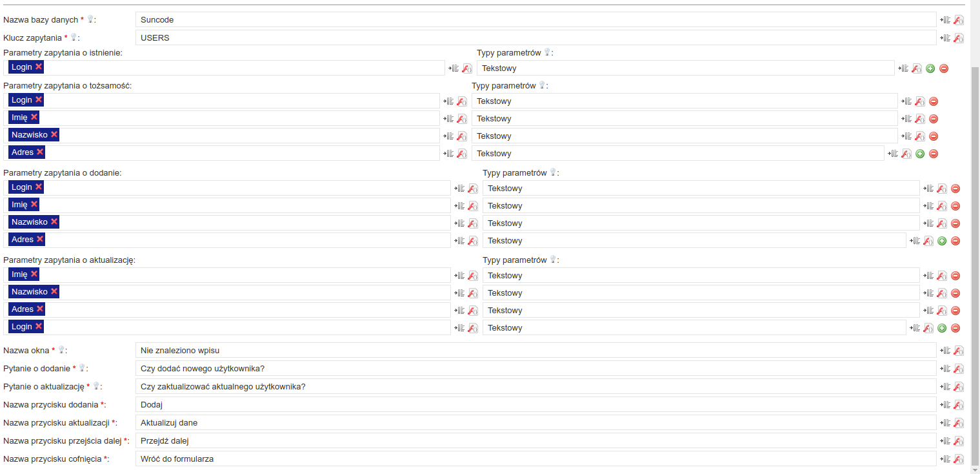Remove parameter type row in istnienie section

[x=944, y=68]
